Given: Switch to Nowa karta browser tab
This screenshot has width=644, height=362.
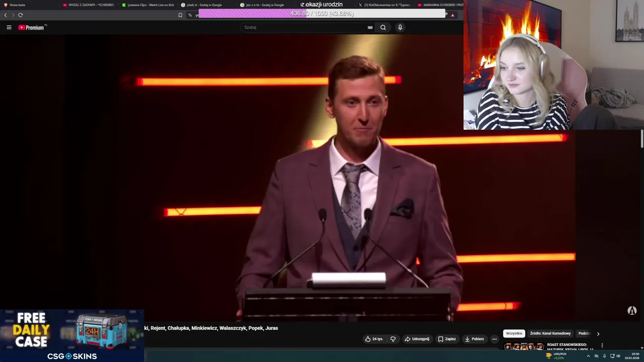Looking at the screenshot, I should click(x=29, y=5).
